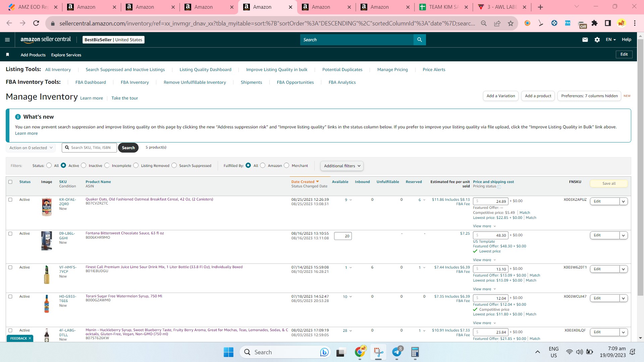Click the Save all button

(x=609, y=183)
